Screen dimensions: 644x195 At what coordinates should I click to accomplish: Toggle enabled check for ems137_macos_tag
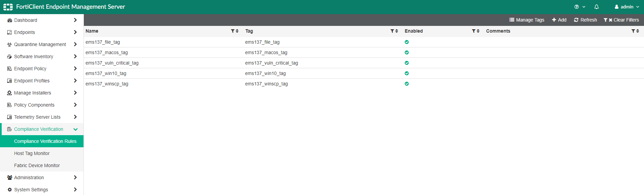click(x=407, y=52)
